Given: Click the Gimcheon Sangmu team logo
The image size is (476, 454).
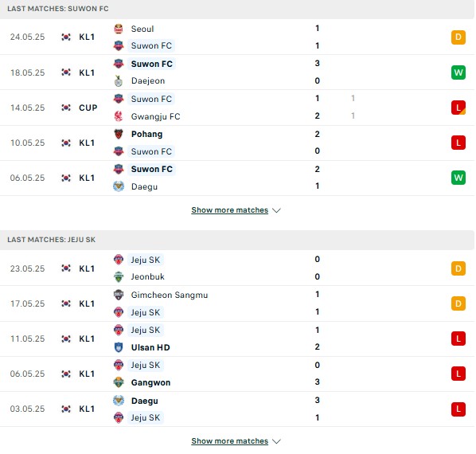Looking at the screenshot, I should coord(119,295).
